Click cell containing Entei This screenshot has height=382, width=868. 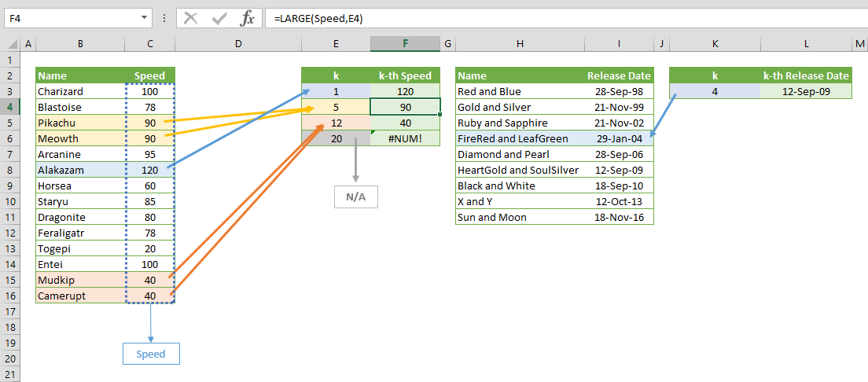pyautogui.click(x=81, y=265)
